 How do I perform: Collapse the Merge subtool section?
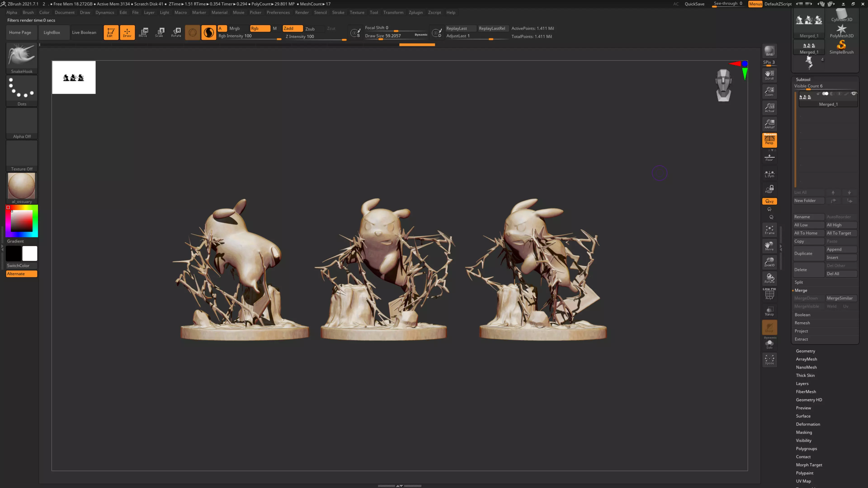pos(801,290)
